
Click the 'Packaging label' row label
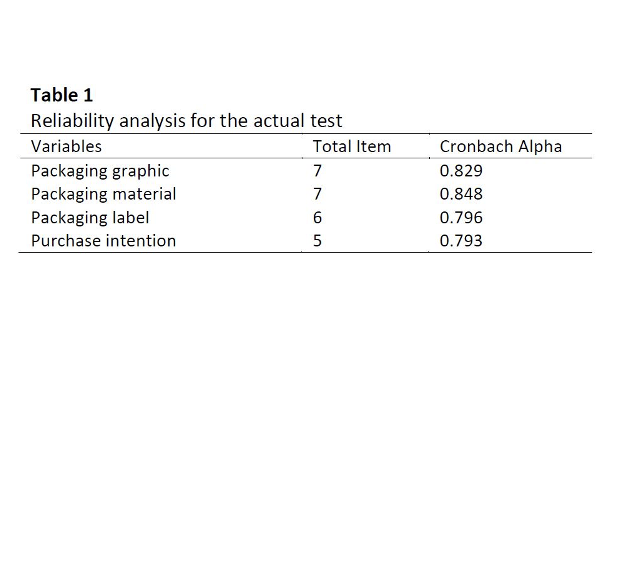pos(90,217)
